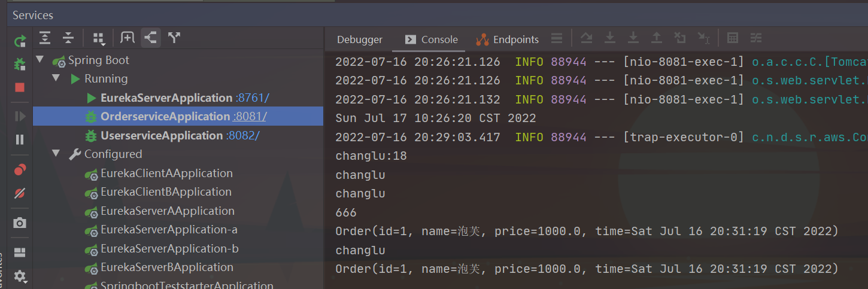Collapse the Running group arrow
This screenshot has height=289, width=868.
click(56, 78)
